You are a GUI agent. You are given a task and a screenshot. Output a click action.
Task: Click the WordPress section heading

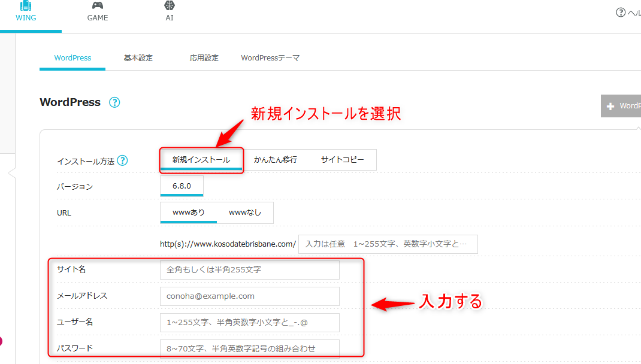pos(70,102)
